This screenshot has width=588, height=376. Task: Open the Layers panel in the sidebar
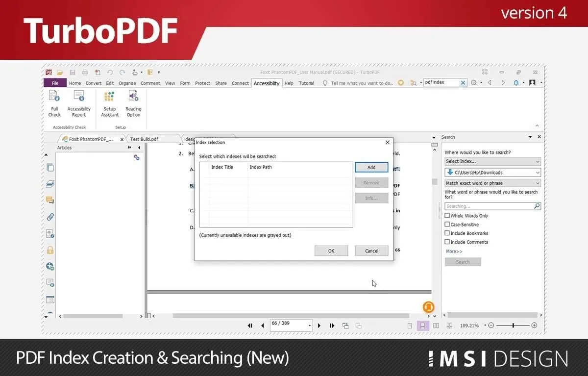[x=49, y=184]
